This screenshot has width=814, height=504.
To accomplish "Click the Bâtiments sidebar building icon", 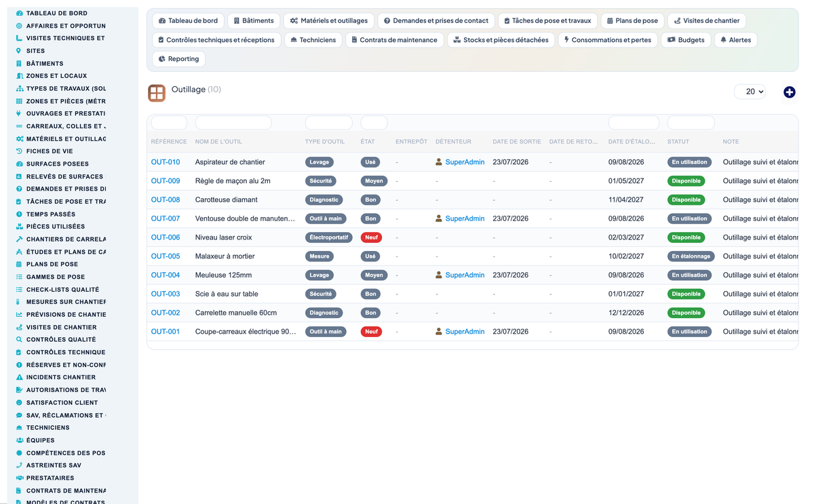I will [x=19, y=63].
